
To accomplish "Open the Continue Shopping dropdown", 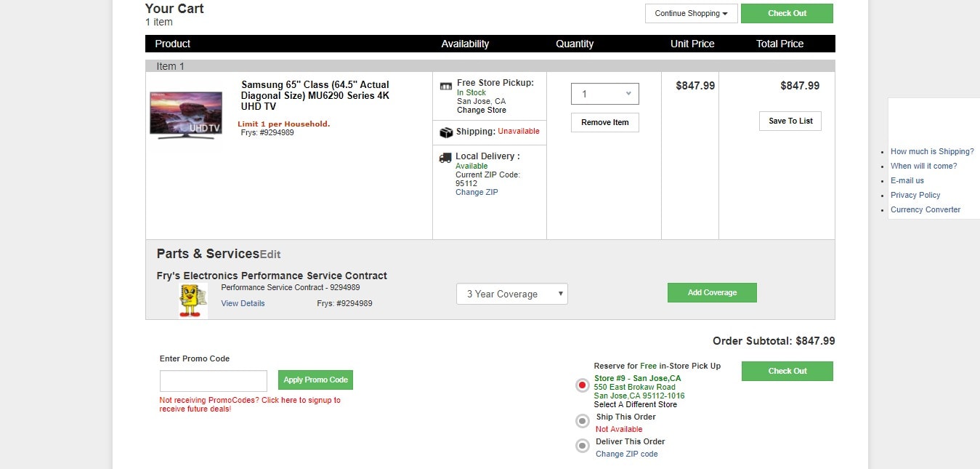I will [x=691, y=13].
